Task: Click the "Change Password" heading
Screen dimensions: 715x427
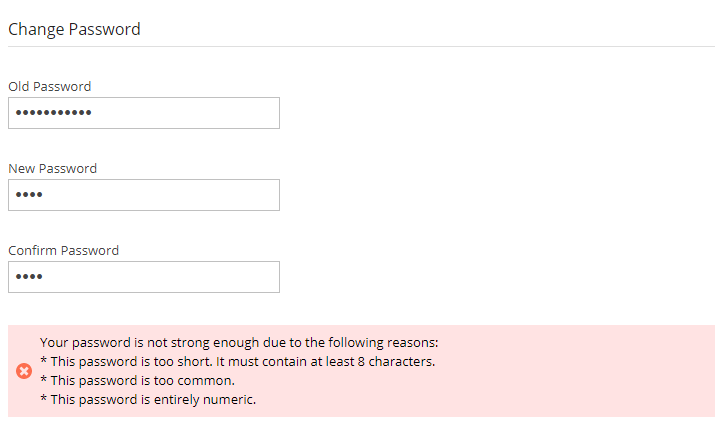Action: point(74,29)
